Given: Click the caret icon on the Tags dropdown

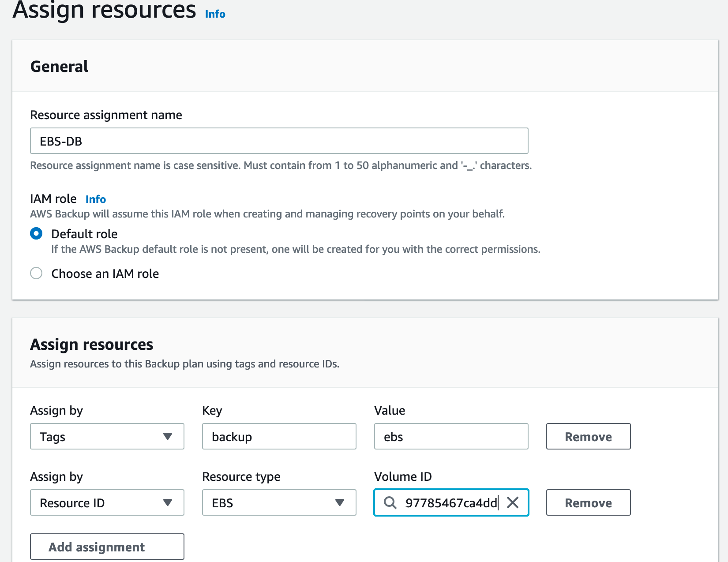Looking at the screenshot, I should [x=168, y=437].
